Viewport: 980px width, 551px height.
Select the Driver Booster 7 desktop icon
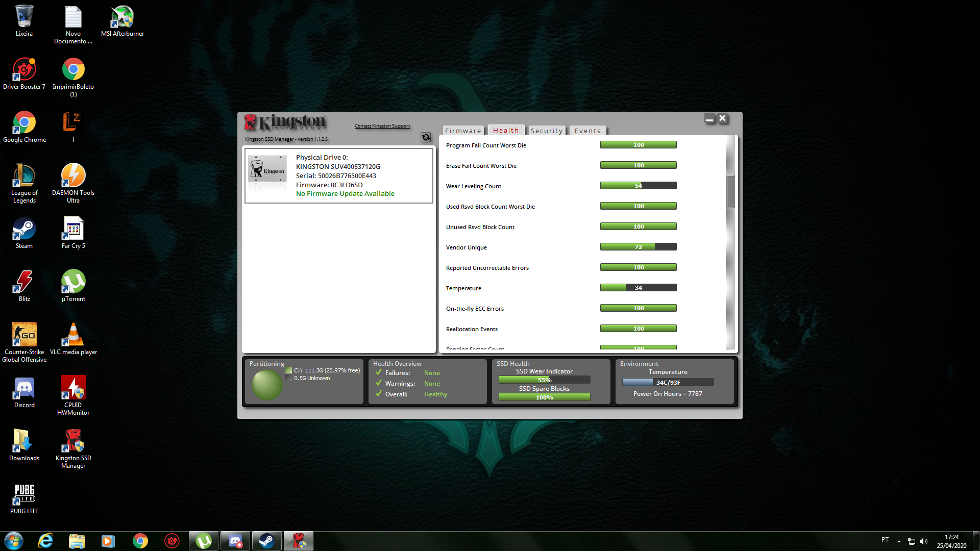click(x=24, y=74)
